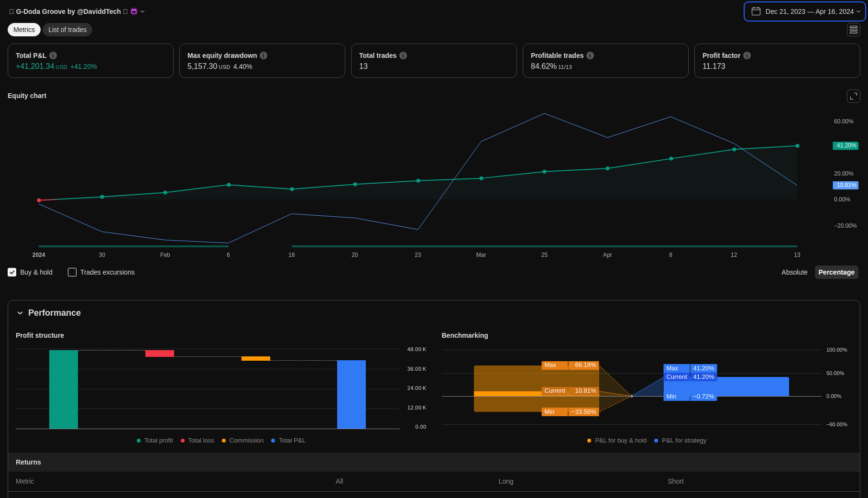Screen dimensions: 868x498
Task: Click the stacked rows layout icon
Action: coord(853,30)
